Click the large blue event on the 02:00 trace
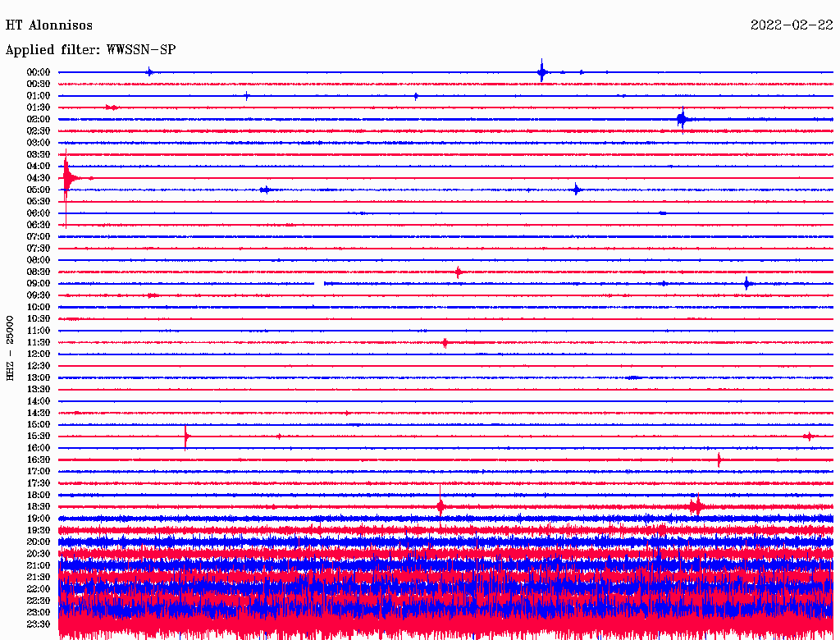840x640 pixels. click(682, 119)
